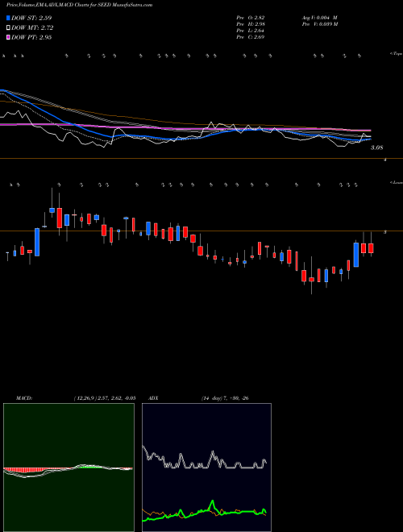Click the 'Pre L: 2.64' value
This screenshot has width=403, height=532.
pyautogui.click(x=251, y=31)
